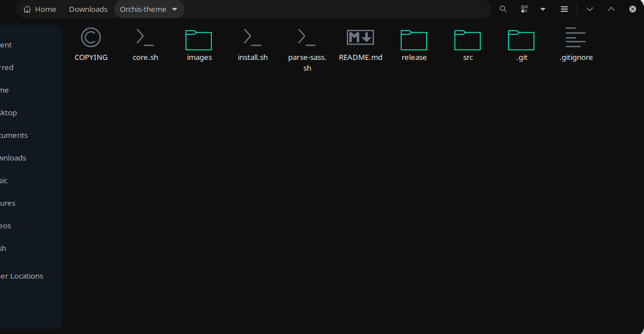Click the src folder name label
644x334 pixels.
coord(468,58)
